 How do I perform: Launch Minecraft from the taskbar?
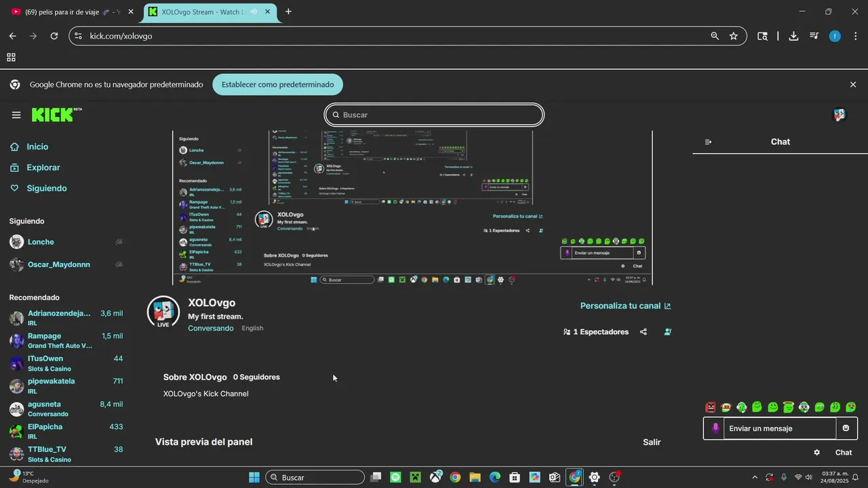point(416,477)
